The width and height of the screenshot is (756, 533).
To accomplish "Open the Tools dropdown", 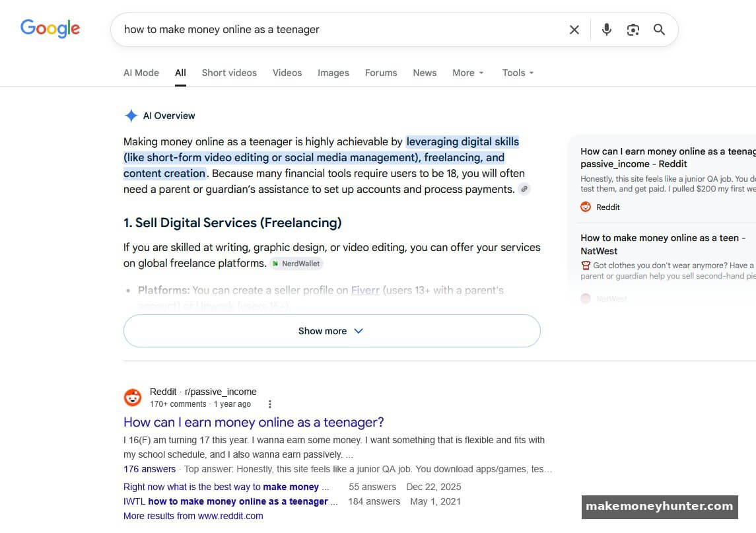I will 518,73.
